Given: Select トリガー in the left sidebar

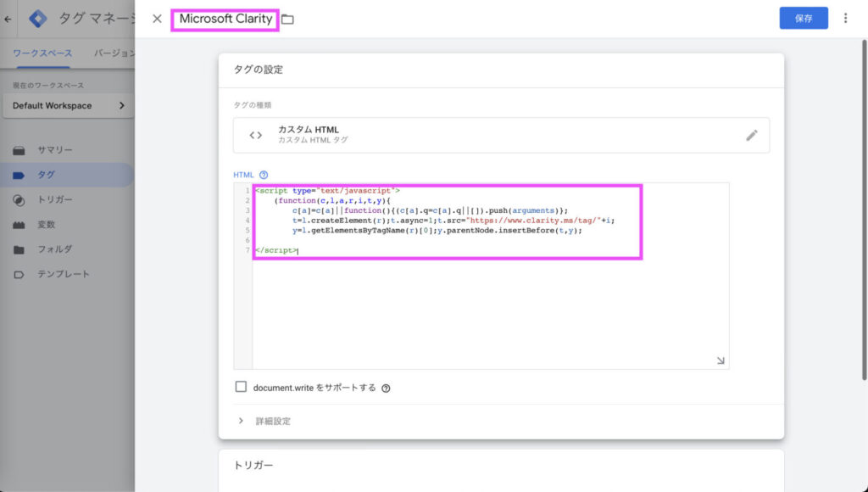Looking at the screenshot, I should tap(54, 200).
